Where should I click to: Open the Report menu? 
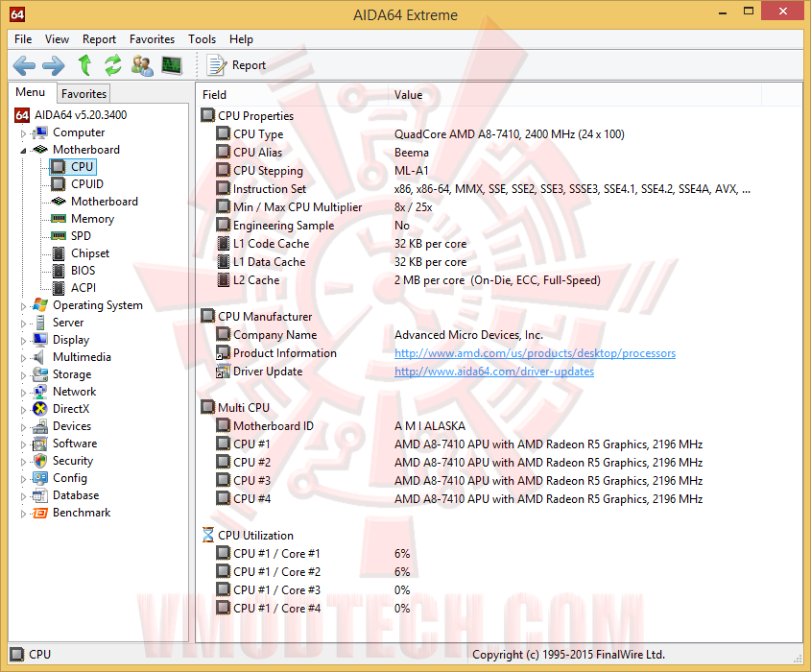point(99,39)
